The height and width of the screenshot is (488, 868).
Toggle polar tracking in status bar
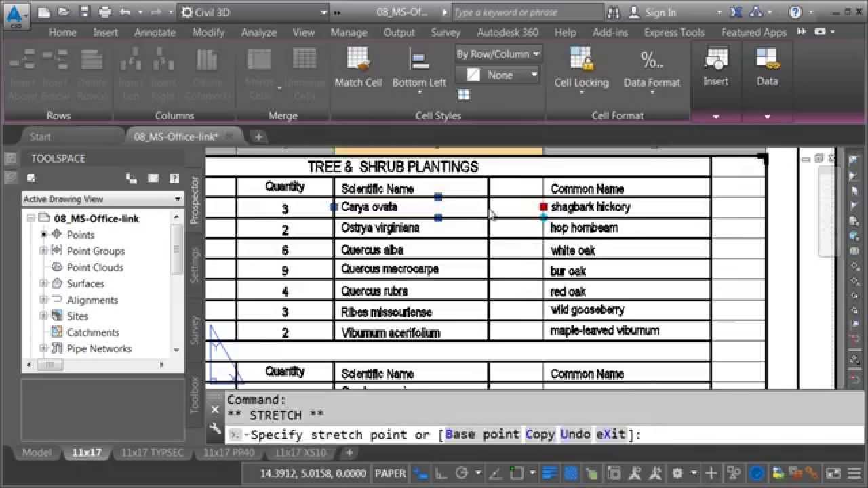(x=462, y=473)
